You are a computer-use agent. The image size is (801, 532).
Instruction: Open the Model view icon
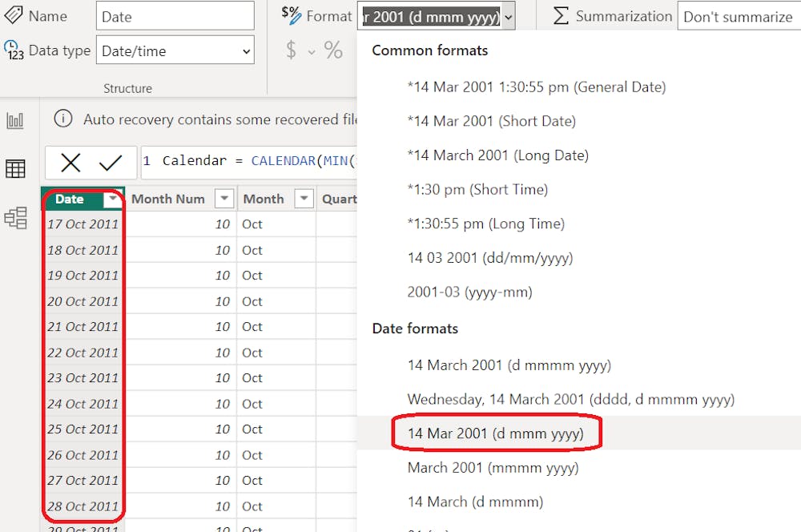15,217
